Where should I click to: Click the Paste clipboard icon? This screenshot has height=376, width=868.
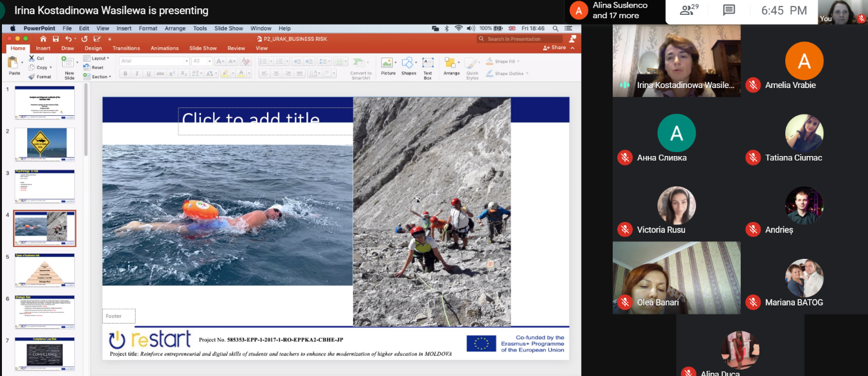tap(14, 63)
